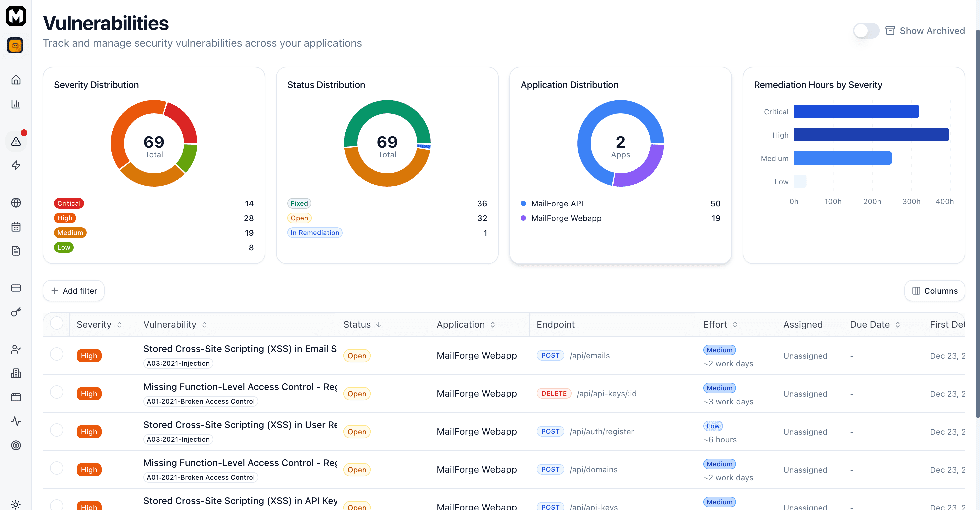Image resolution: width=980 pixels, height=510 pixels.
Task: Click the Critical bar in Remediation Hours chart
Action: tap(856, 111)
